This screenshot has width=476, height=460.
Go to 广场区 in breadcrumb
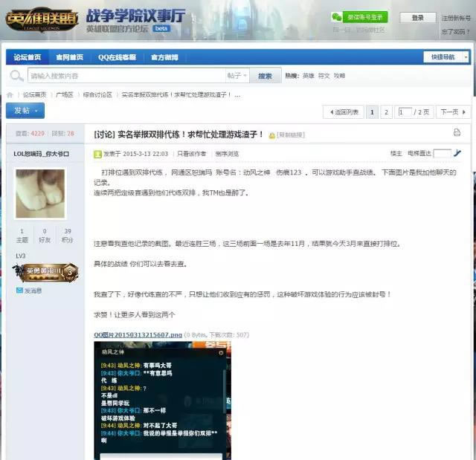pos(65,95)
